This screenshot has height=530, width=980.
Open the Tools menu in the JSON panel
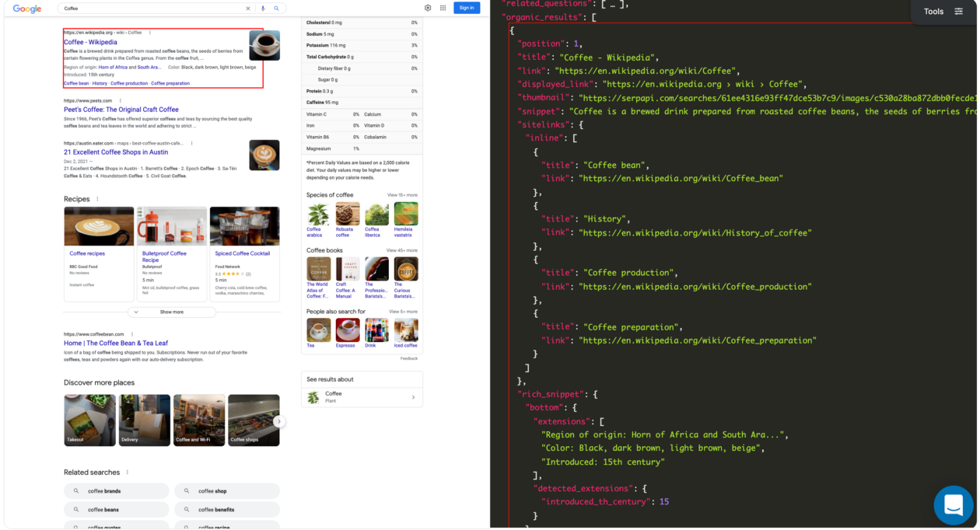tap(943, 12)
